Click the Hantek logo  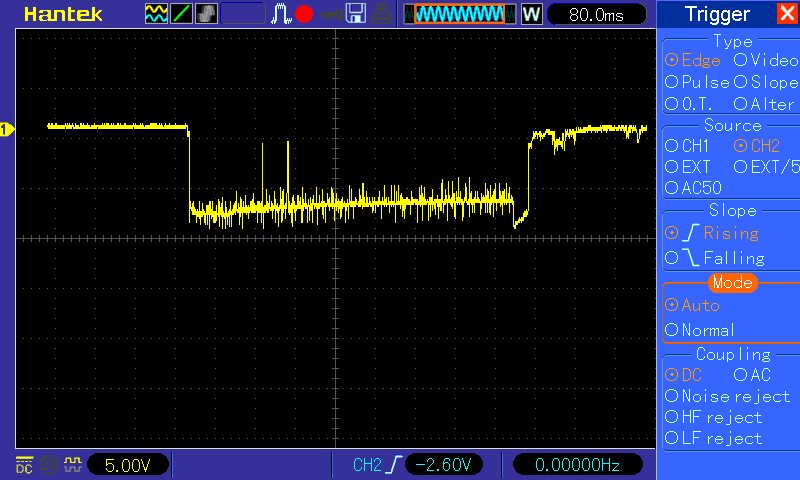(63, 14)
